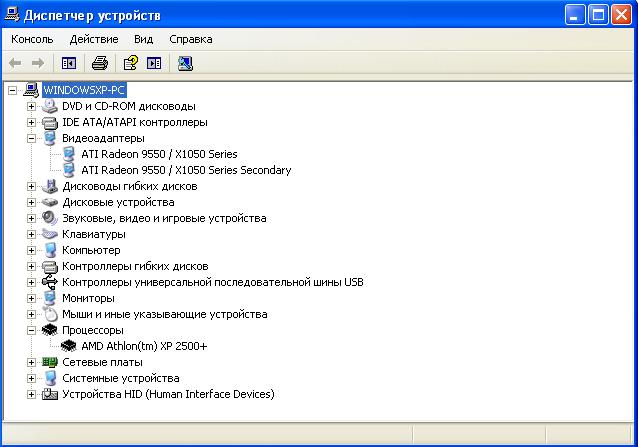Click the Компьютер category icon
638x447 pixels.
pyautogui.click(x=50, y=250)
